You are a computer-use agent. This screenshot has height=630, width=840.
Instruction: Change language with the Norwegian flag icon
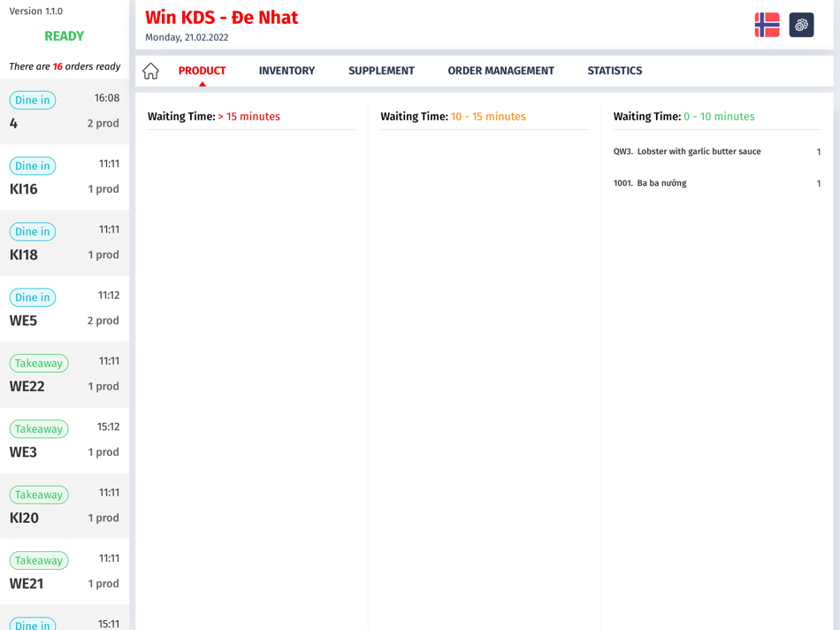point(765,24)
